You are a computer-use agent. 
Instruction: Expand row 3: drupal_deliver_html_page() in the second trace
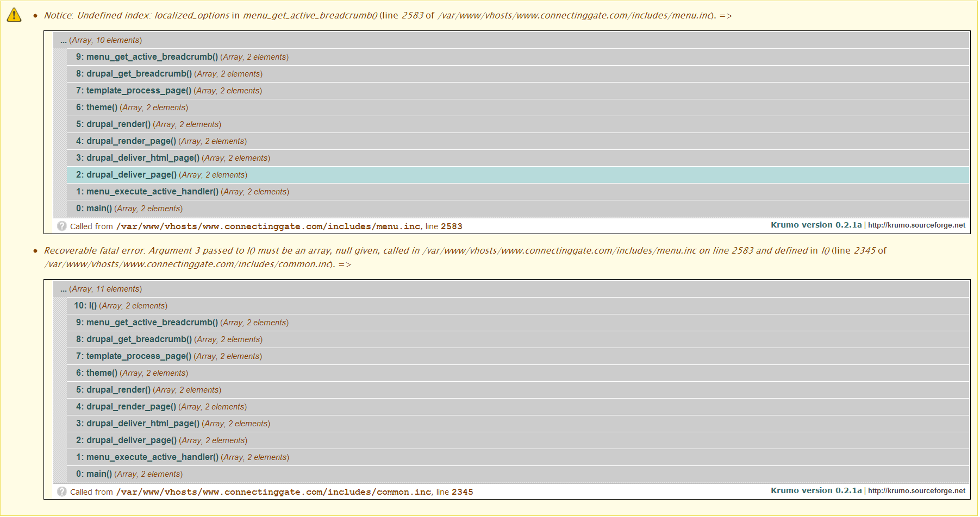pyautogui.click(x=518, y=424)
